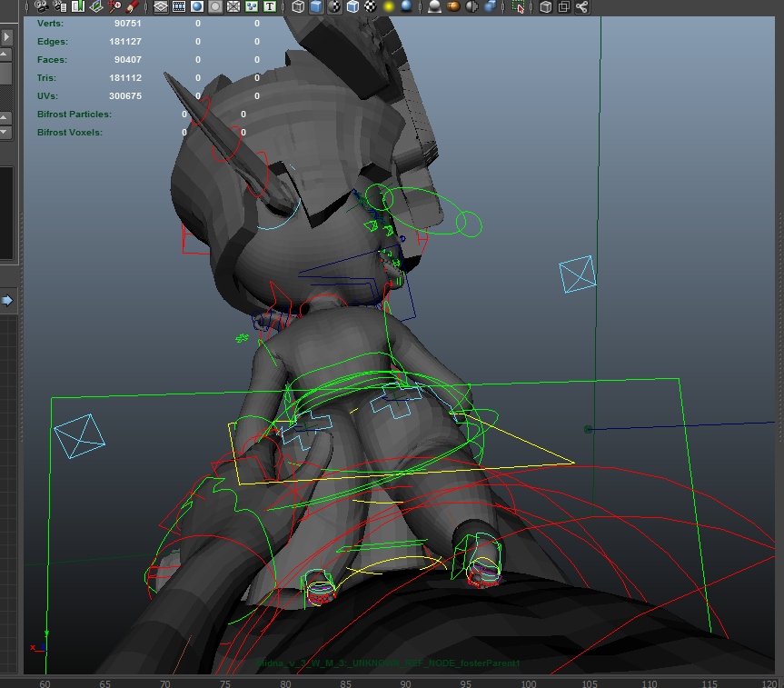Toggle the Safe Action three-dots icon

click(252, 6)
